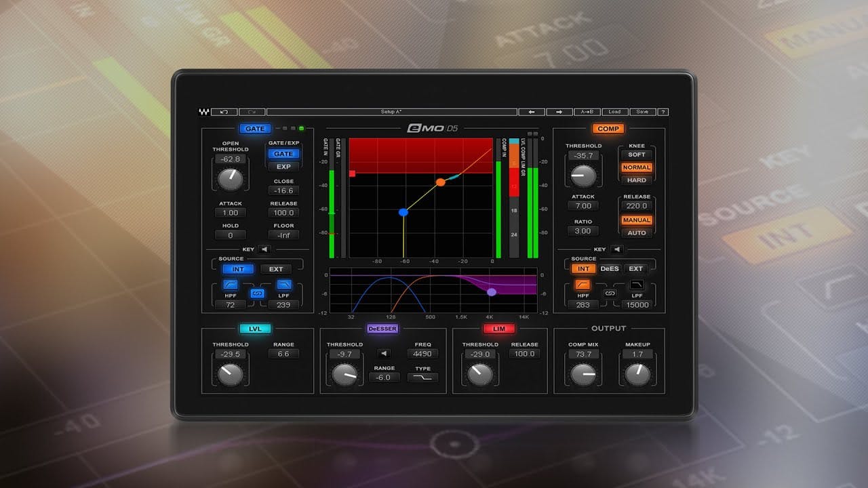This screenshot has height=488, width=868.
Task: Select HARD knee
Action: (x=637, y=180)
